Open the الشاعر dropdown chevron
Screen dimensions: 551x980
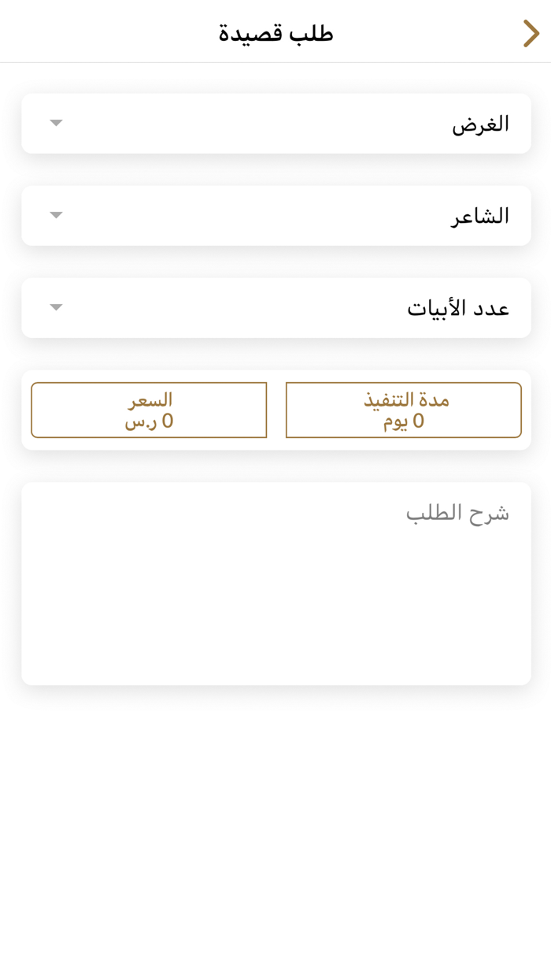(x=55, y=214)
